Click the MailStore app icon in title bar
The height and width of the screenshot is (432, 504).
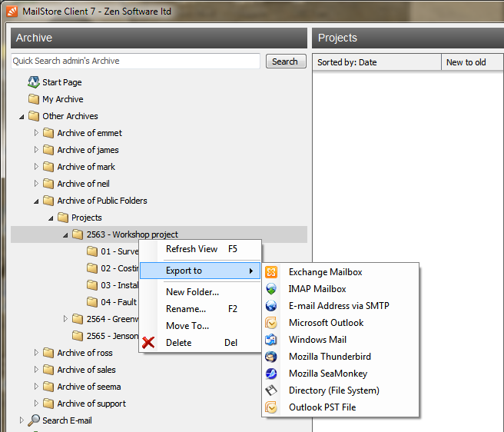tap(12, 12)
